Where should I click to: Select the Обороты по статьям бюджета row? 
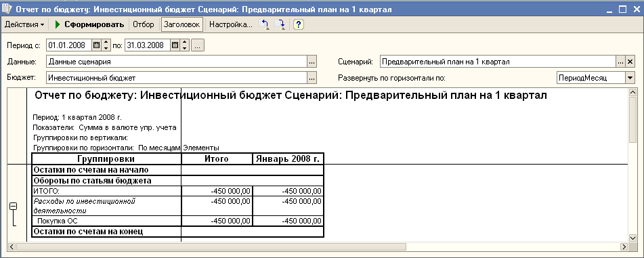178,180
